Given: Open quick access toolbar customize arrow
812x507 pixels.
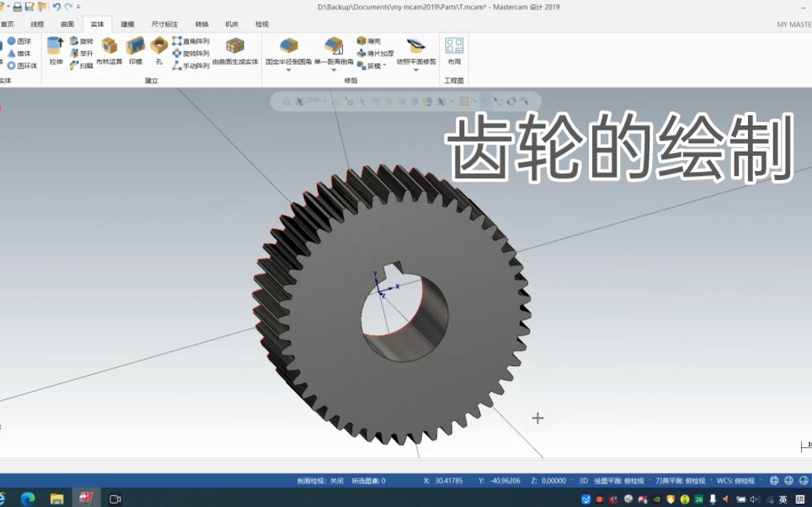Looking at the screenshot, I should 78,7.
